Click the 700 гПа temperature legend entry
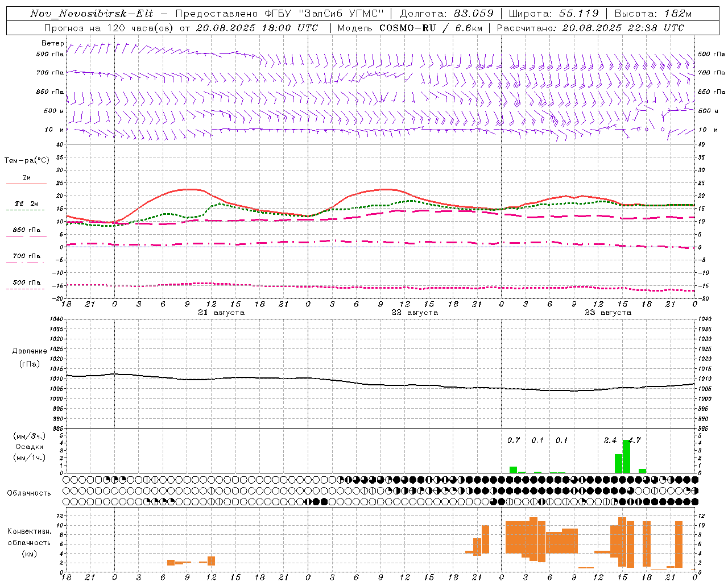Screen dimensions: 728x582 tap(27, 256)
